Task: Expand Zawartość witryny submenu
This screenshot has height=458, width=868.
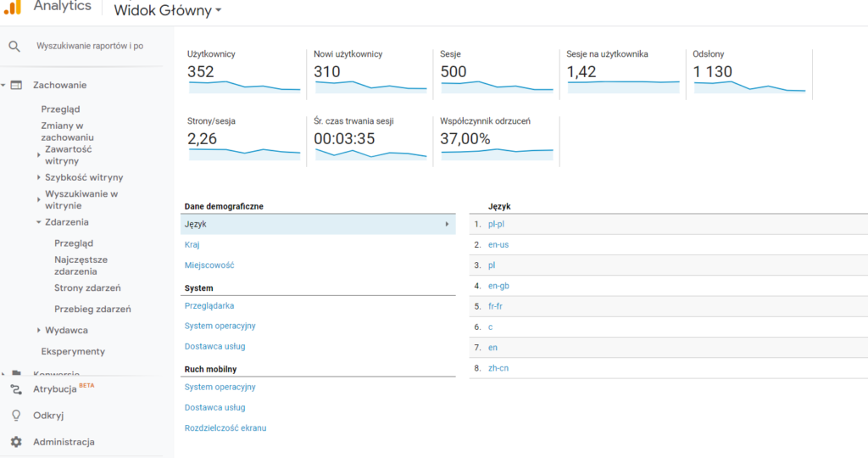Action: pos(38,155)
